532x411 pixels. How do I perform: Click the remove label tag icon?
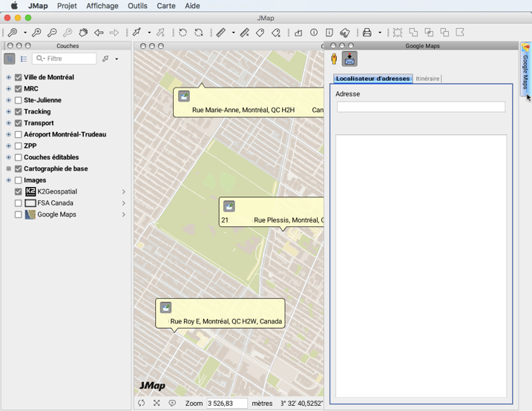point(276,33)
